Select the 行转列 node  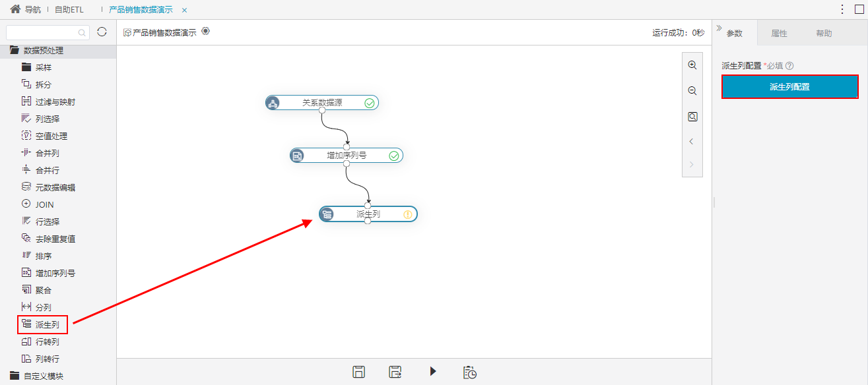click(x=41, y=341)
